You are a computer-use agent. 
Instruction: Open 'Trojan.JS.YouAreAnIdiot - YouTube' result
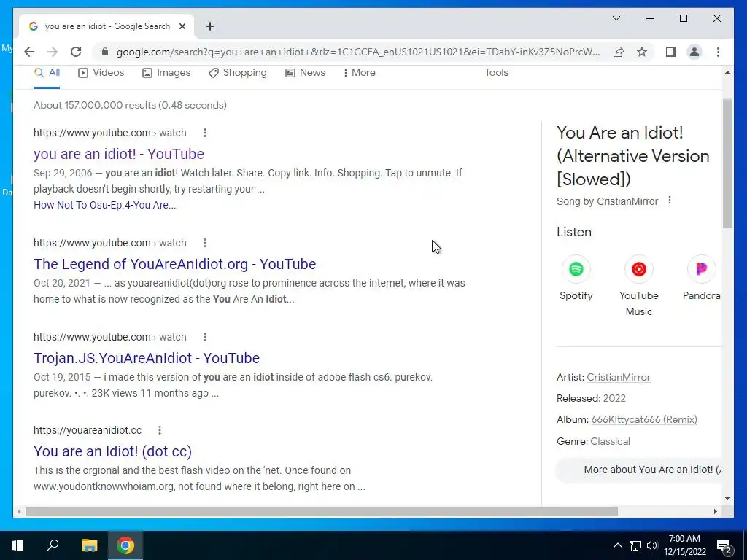[147, 358]
